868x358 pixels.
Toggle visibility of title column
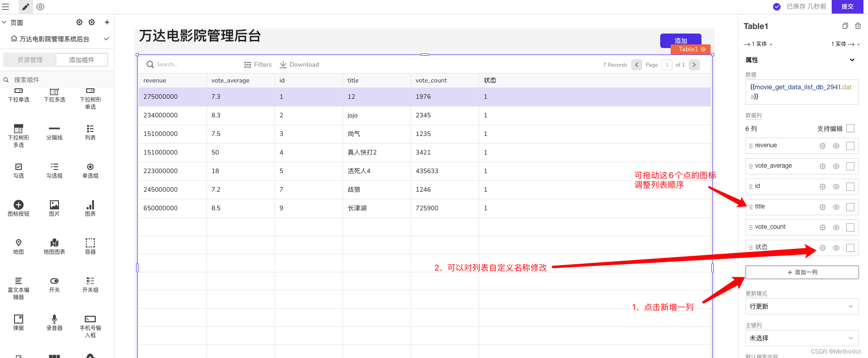coord(836,207)
